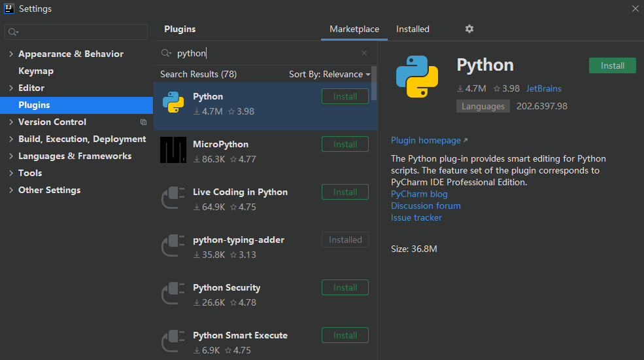Click the settings search magnifier icon
The height and width of the screenshot is (360, 644).
click(x=13, y=32)
